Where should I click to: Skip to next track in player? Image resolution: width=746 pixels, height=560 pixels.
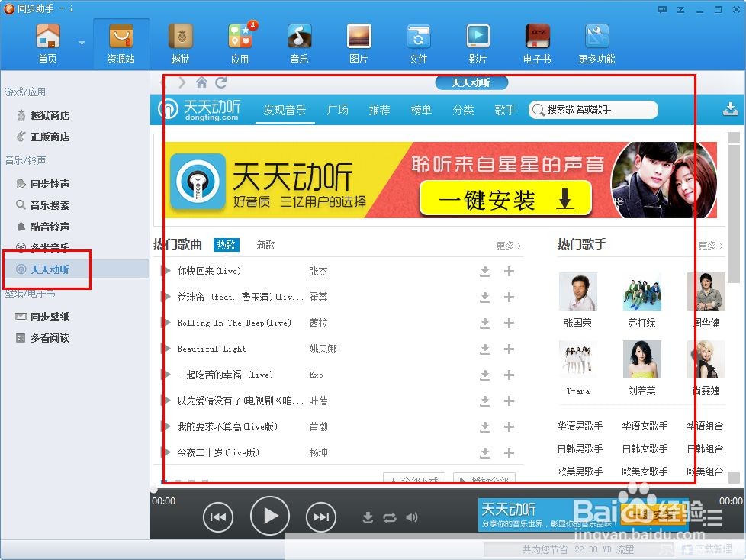pyautogui.click(x=321, y=517)
